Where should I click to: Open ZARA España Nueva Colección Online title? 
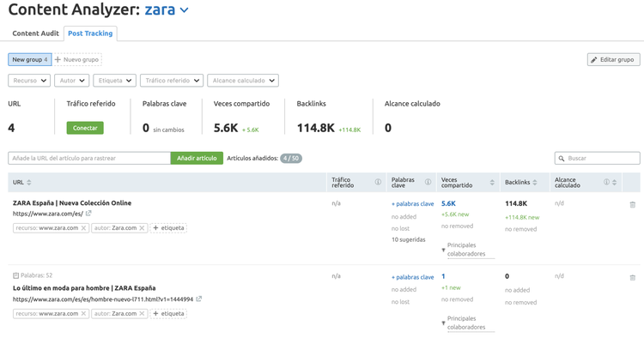coord(72,203)
